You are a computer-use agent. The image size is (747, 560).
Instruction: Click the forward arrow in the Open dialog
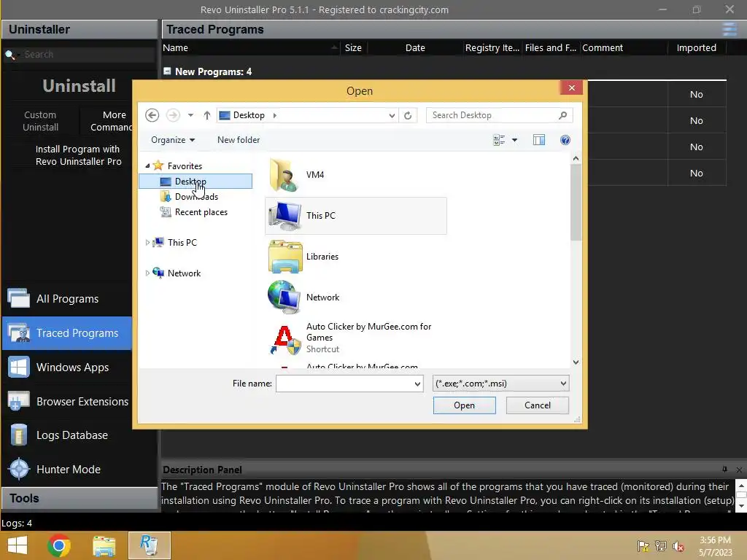click(173, 115)
